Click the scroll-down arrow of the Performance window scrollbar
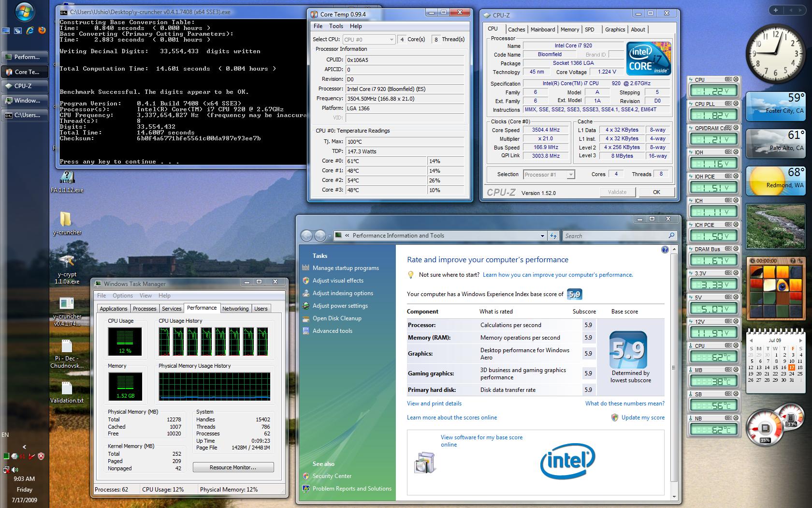Image resolution: width=812 pixels, height=508 pixels. 675,496
